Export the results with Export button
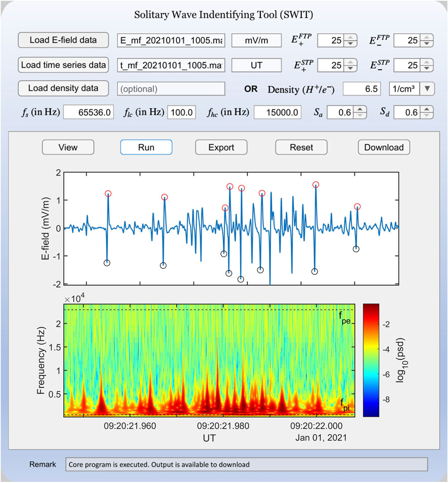The width and height of the screenshot is (448, 483). point(221,148)
